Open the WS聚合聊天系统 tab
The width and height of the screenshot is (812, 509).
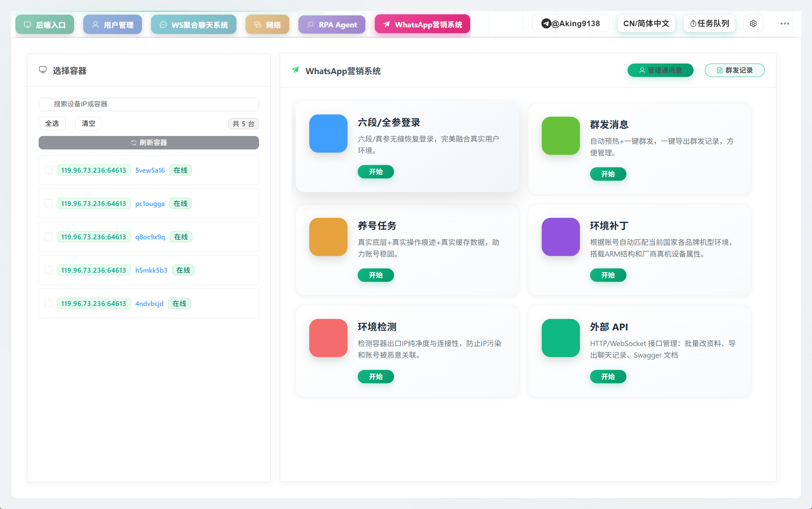(194, 25)
